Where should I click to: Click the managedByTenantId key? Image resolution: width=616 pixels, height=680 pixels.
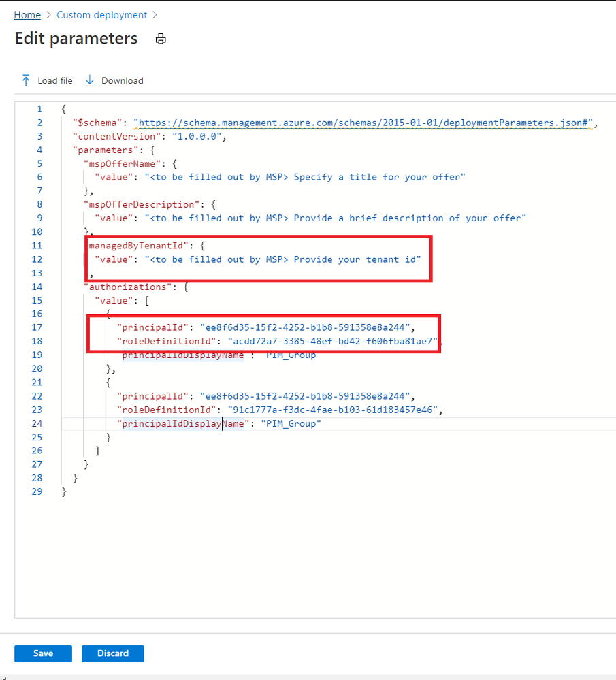[137, 246]
